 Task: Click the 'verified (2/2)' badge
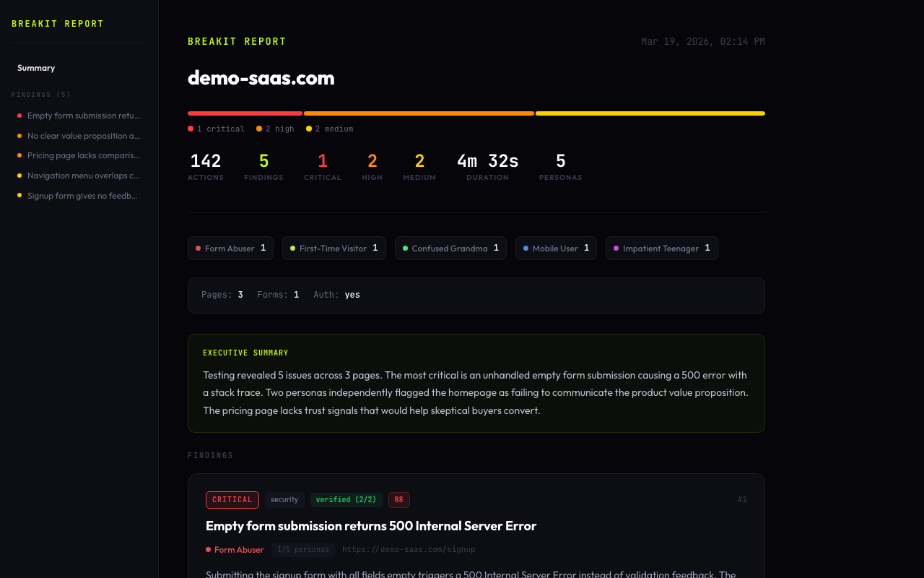click(346, 499)
